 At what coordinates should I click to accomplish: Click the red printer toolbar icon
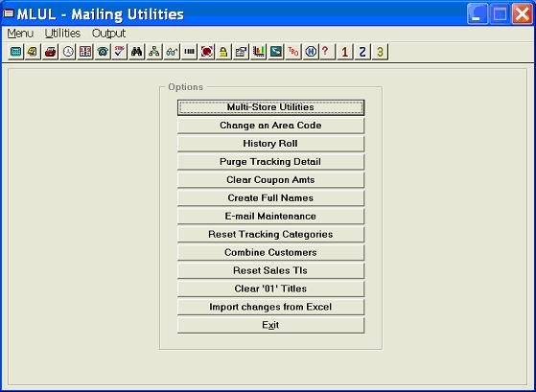[x=51, y=52]
